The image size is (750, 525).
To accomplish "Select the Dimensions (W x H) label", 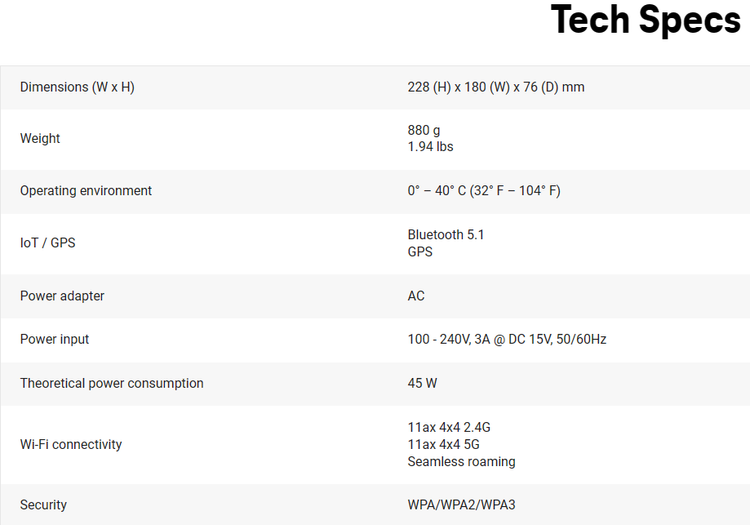I will 77,87.
